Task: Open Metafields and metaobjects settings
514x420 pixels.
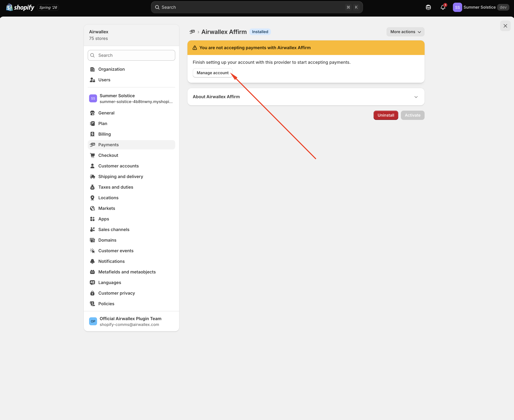Action: click(131, 272)
